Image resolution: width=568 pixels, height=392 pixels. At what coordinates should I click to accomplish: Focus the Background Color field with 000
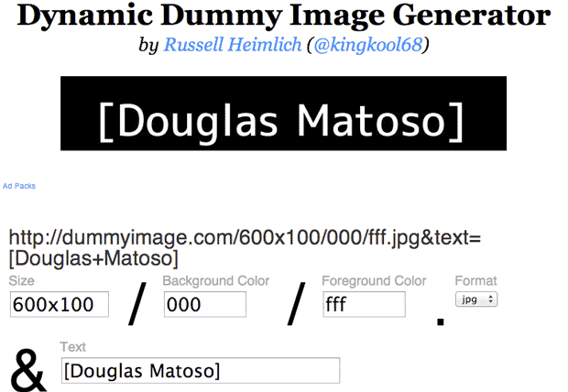click(x=204, y=305)
